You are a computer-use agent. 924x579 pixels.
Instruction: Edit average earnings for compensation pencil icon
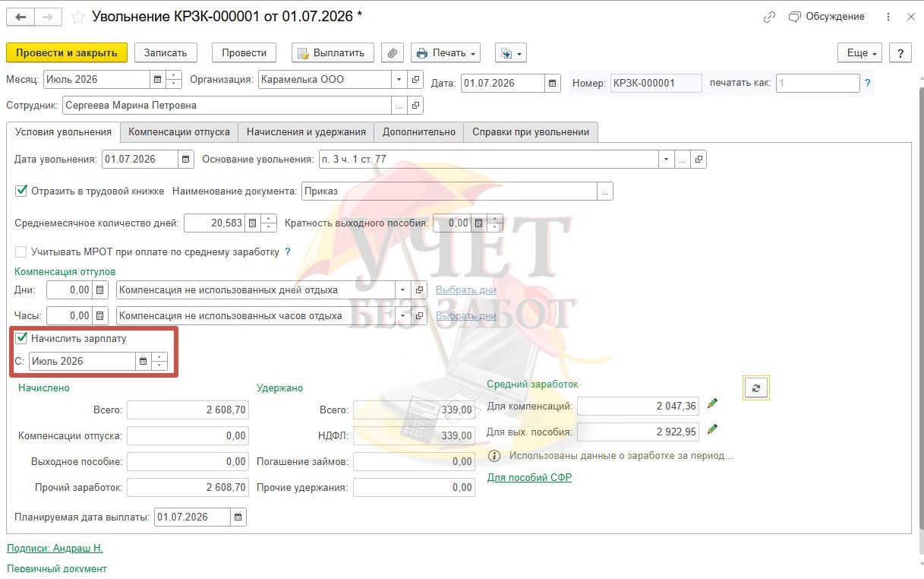pos(712,403)
